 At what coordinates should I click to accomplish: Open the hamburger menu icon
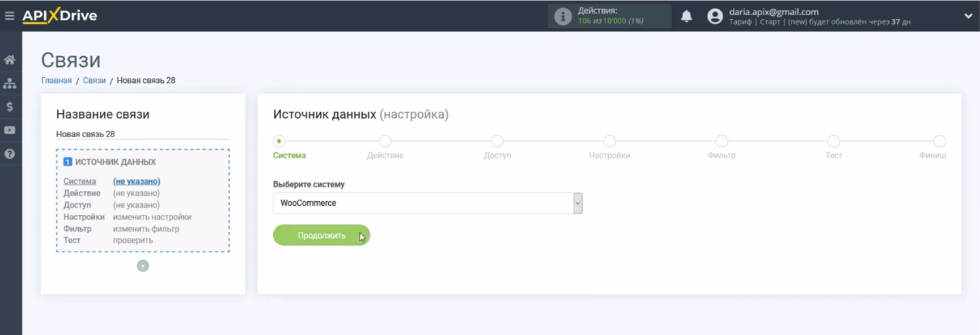tap(10, 16)
